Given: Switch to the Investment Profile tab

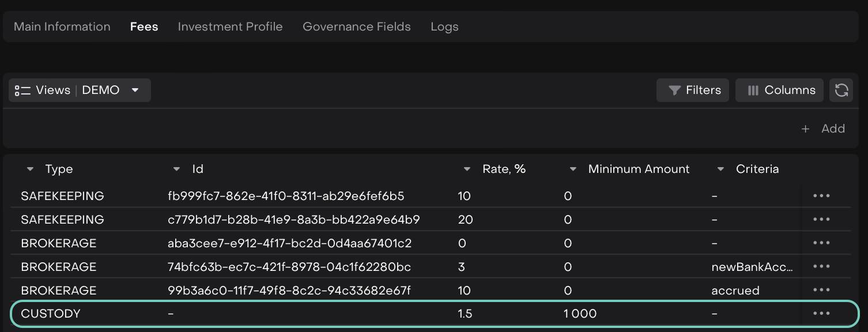Looking at the screenshot, I should [x=230, y=27].
